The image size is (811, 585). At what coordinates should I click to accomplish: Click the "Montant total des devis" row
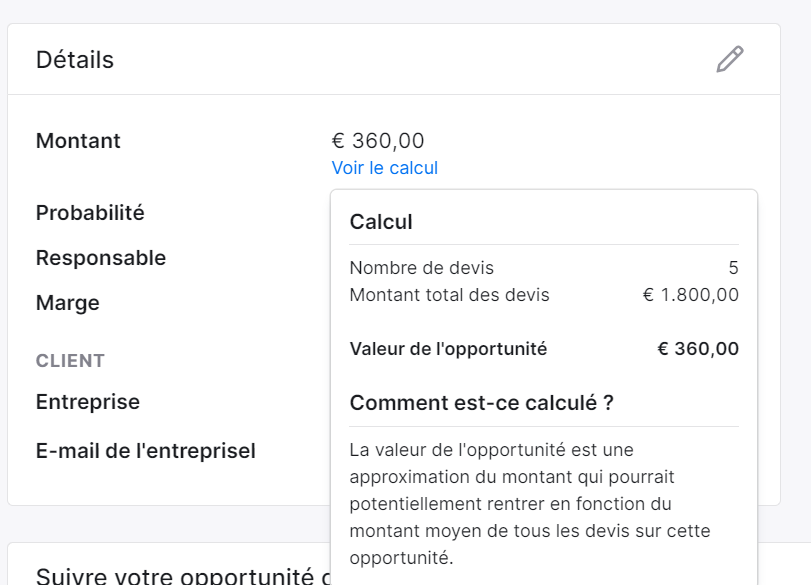(x=544, y=295)
